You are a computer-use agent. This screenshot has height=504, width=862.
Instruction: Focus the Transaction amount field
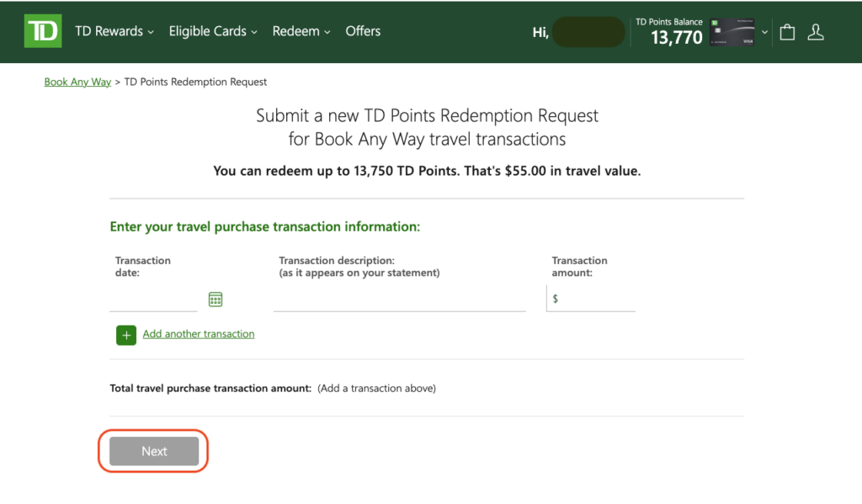pos(596,299)
